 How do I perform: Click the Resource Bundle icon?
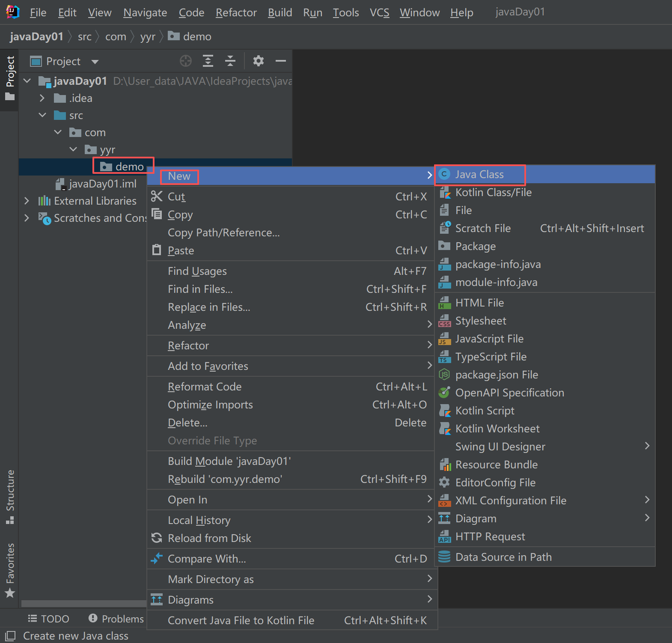coord(445,464)
